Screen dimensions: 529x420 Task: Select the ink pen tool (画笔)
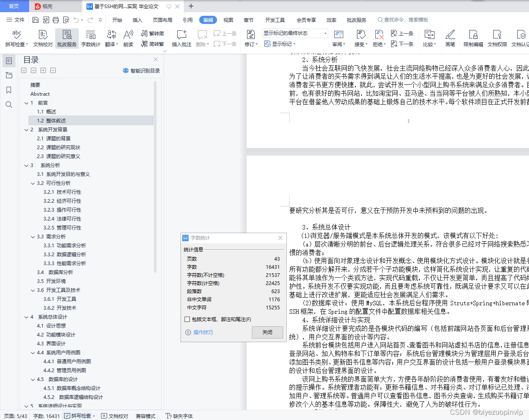tap(450, 39)
